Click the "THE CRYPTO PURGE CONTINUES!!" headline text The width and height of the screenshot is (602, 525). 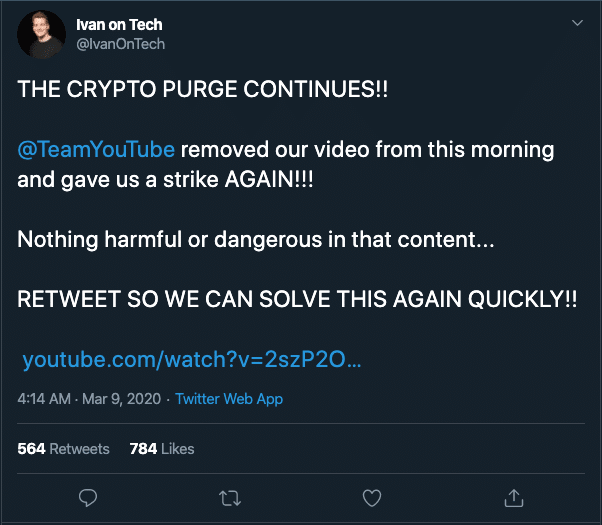(x=203, y=88)
